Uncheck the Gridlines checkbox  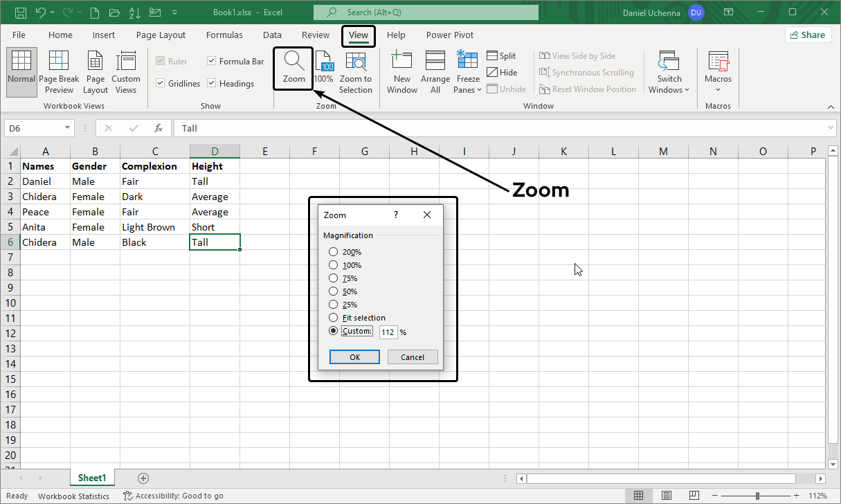(161, 84)
